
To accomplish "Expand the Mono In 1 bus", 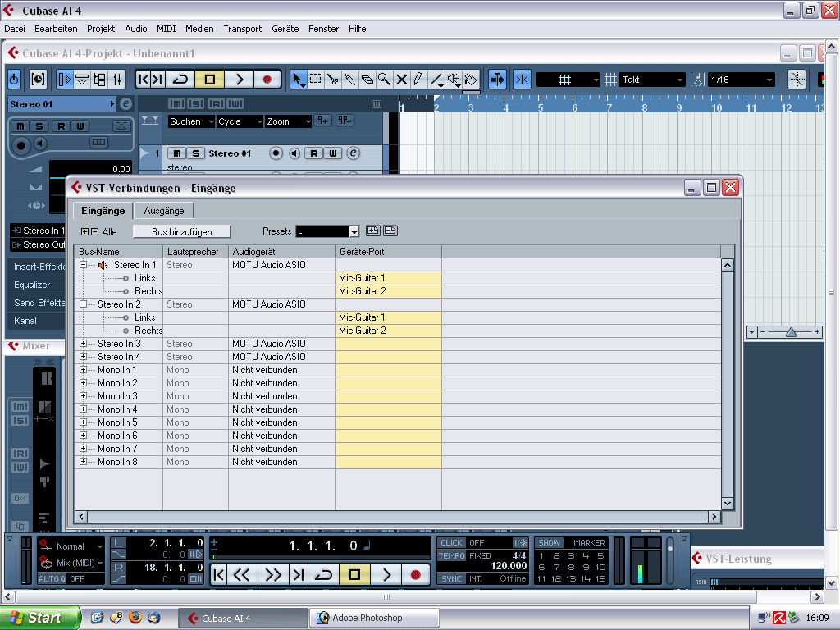I will click(83, 370).
